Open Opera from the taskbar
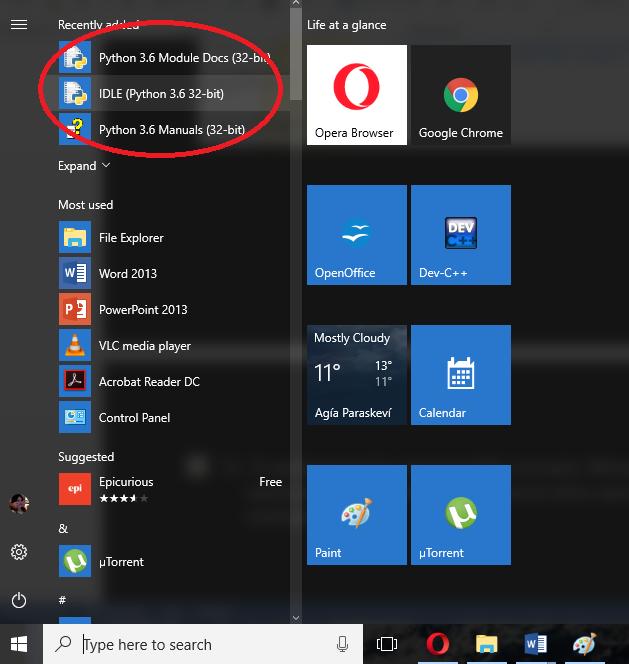The image size is (629, 664). [438, 644]
